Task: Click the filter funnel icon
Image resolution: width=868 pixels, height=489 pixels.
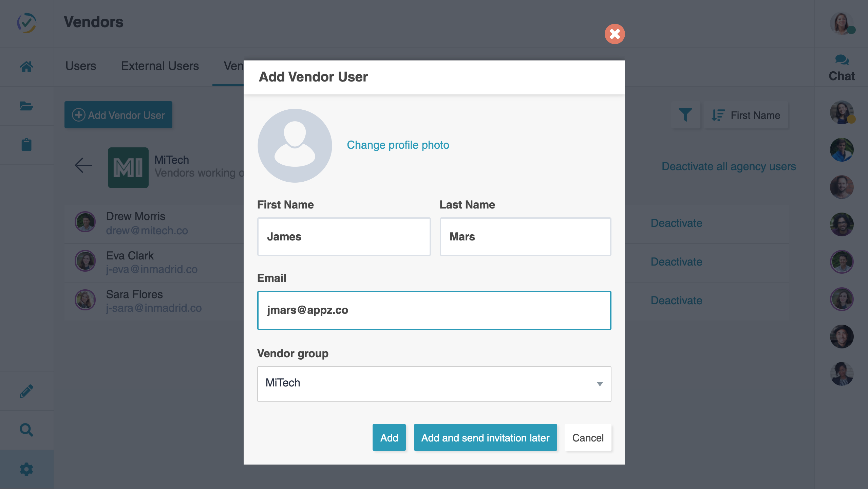Action: (685, 115)
